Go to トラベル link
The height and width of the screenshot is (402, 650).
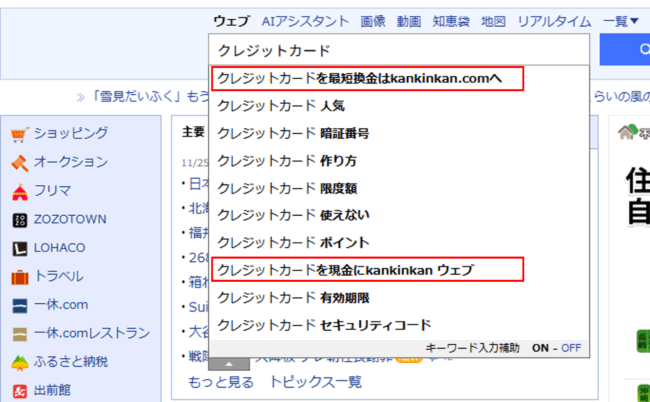pos(58,276)
